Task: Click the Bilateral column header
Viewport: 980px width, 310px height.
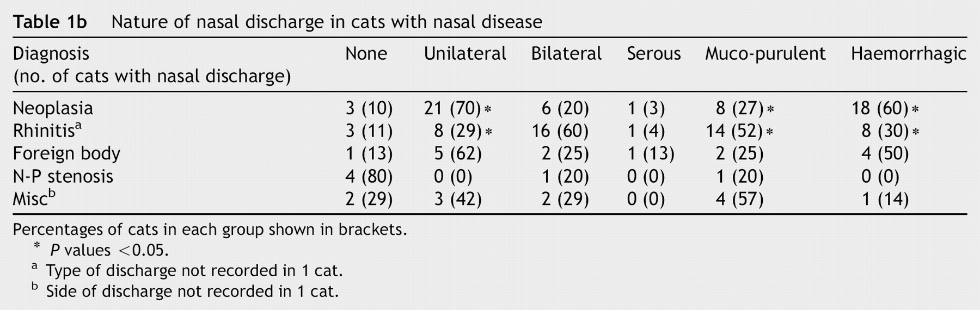Action: 566,53
